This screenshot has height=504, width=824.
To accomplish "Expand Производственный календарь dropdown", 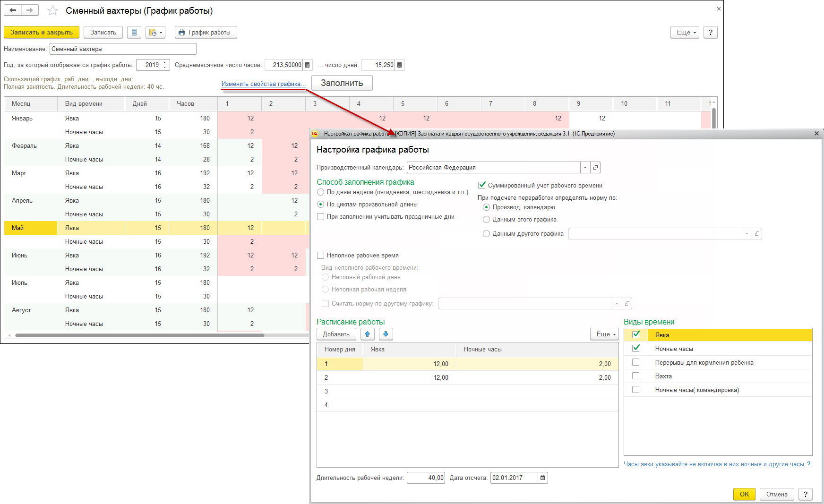I will pyautogui.click(x=585, y=167).
